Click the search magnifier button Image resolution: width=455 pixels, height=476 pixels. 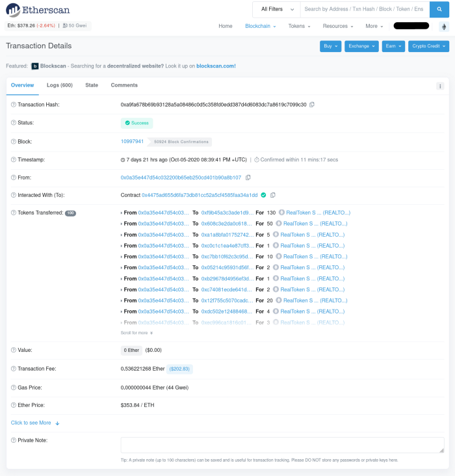click(x=439, y=9)
